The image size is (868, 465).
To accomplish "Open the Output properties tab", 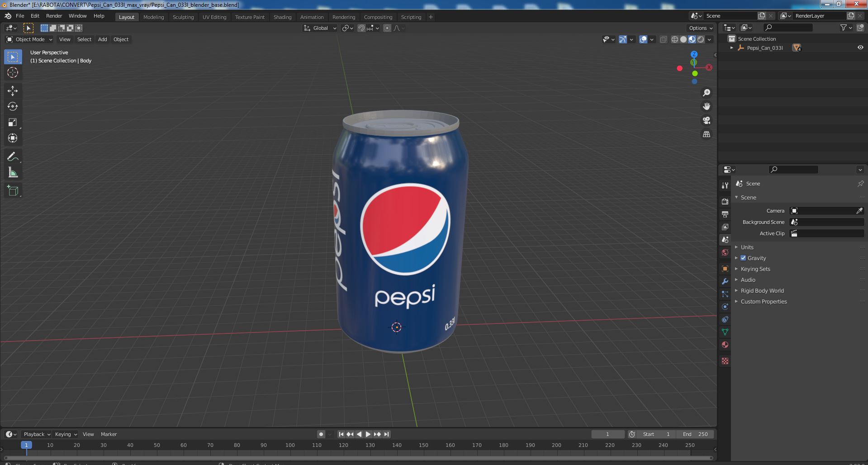I will click(x=725, y=214).
